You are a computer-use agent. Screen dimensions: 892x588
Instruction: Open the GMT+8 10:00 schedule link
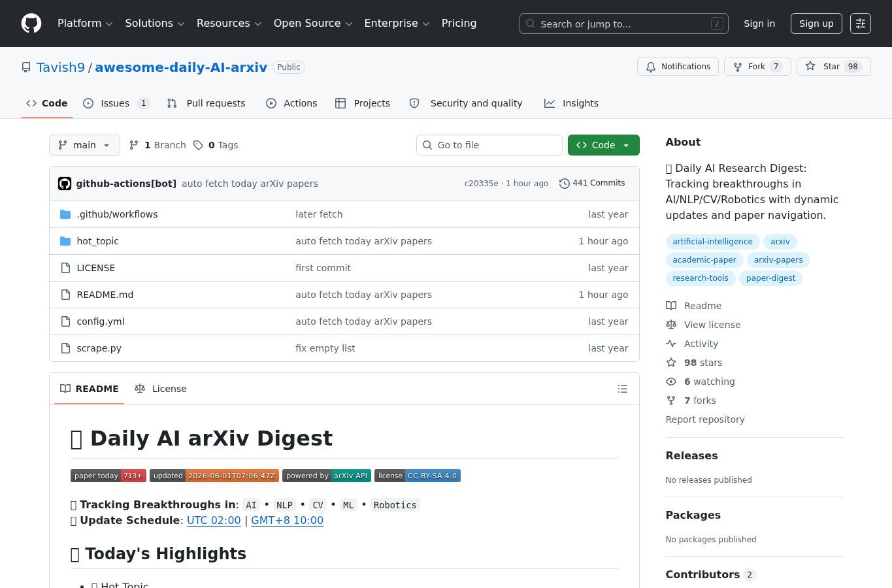click(287, 521)
